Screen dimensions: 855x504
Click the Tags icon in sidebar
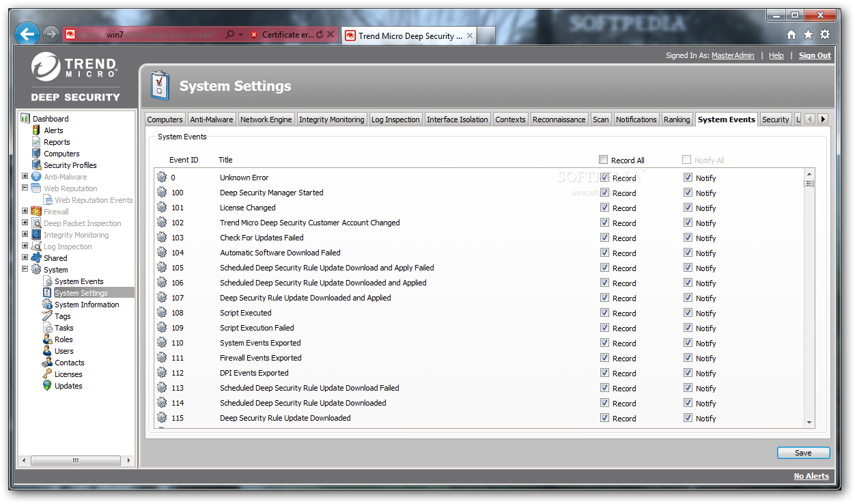pyautogui.click(x=47, y=316)
